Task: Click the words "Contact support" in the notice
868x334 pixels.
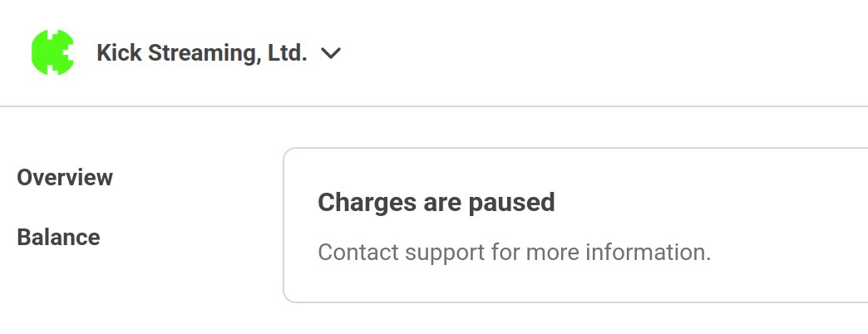Action: pos(379,252)
